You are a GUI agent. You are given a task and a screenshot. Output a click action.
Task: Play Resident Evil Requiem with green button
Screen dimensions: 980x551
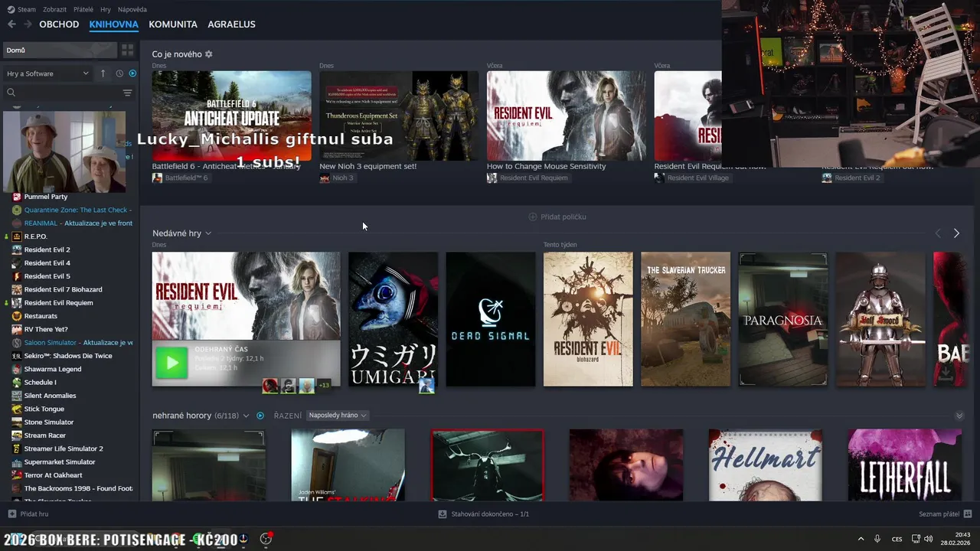[171, 363]
